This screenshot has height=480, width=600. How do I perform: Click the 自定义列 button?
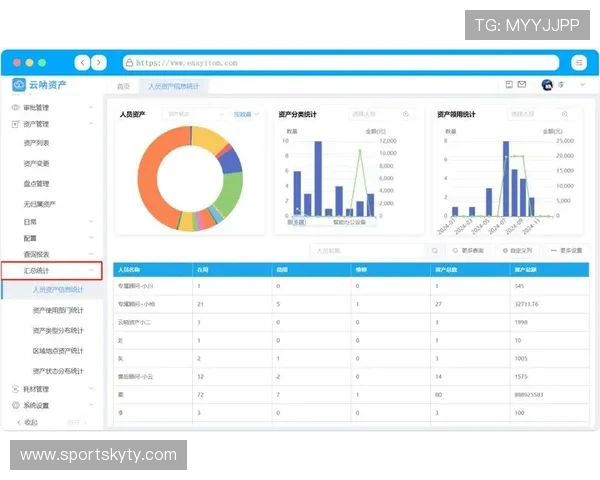(515, 250)
